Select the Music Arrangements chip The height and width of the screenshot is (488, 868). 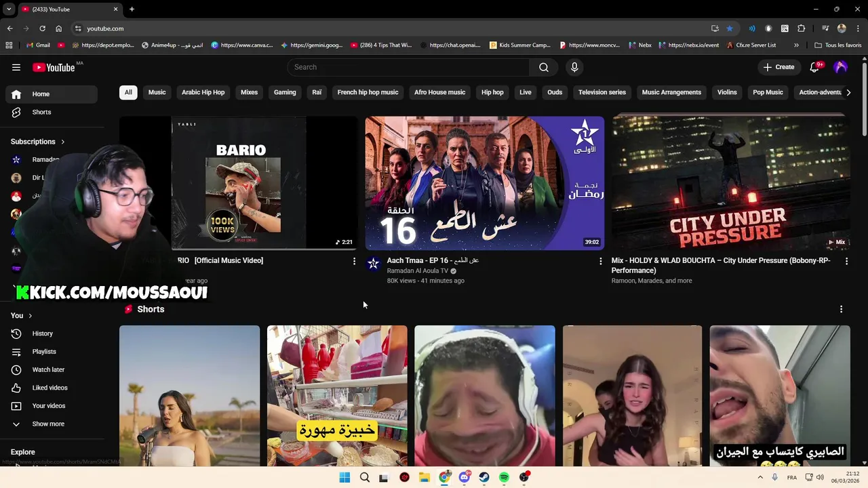pyautogui.click(x=671, y=92)
